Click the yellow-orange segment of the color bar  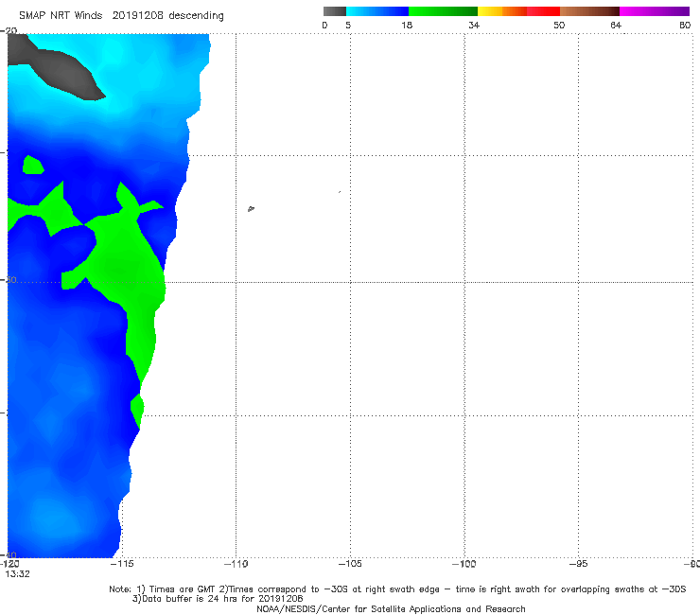[x=502, y=11]
